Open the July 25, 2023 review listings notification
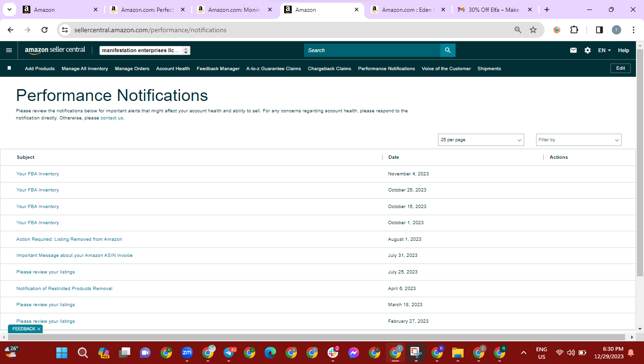 click(45, 272)
